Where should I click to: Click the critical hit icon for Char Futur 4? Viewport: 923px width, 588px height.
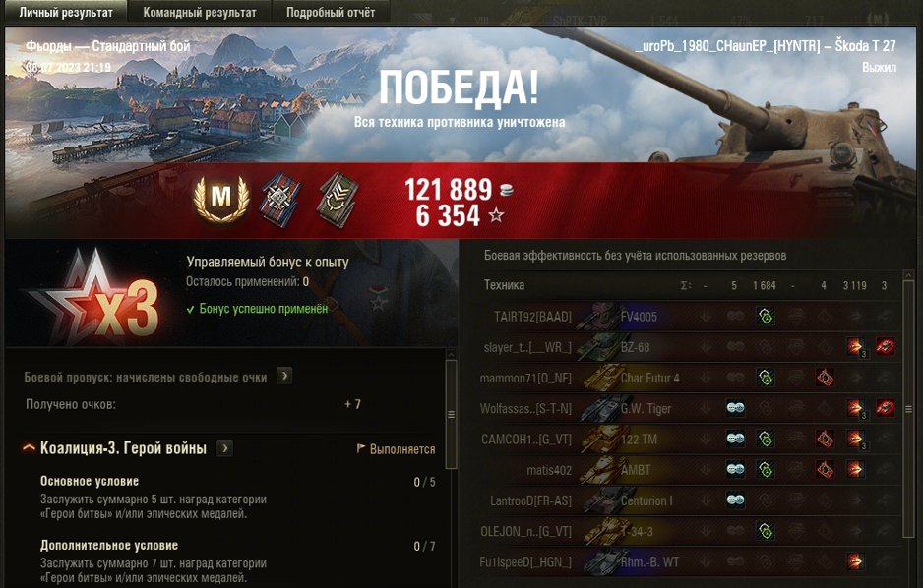coord(825,378)
